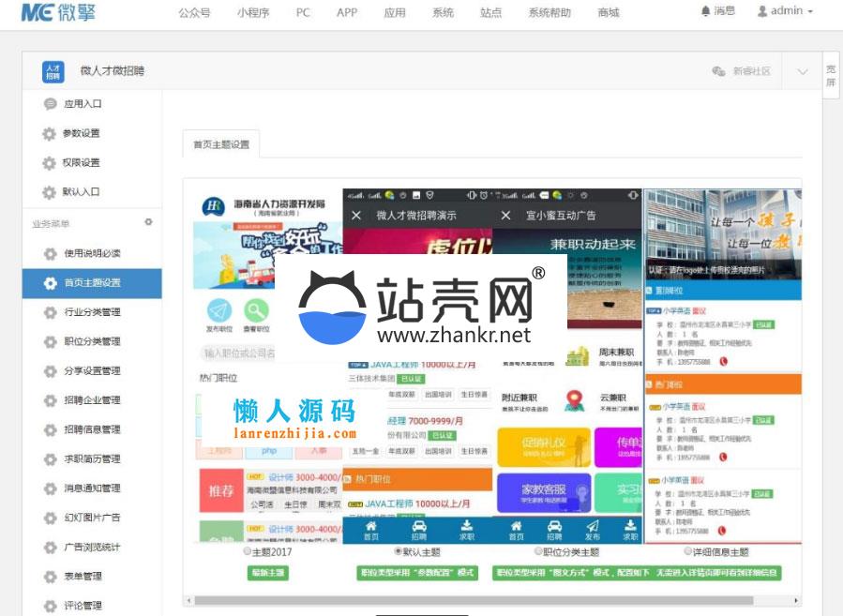Open the 消息 bell notifications
This screenshot has height=616, width=843.
[x=717, y=10]
